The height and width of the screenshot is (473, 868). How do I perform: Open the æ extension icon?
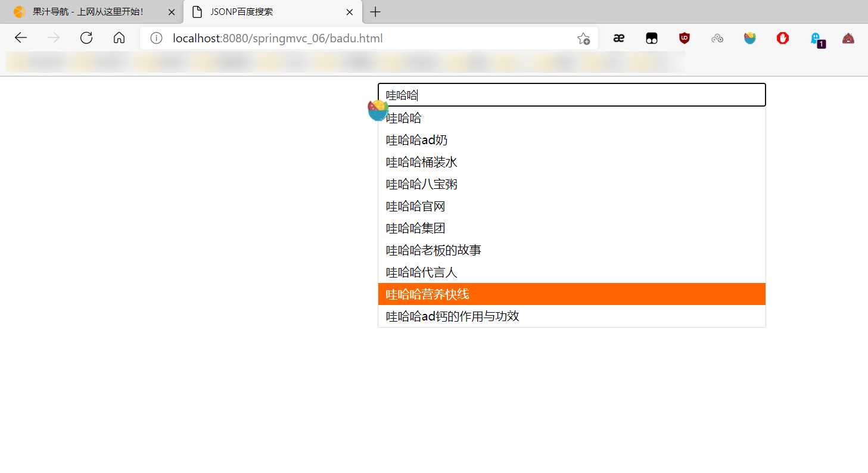pyautogui.click(x=619, y=38)
